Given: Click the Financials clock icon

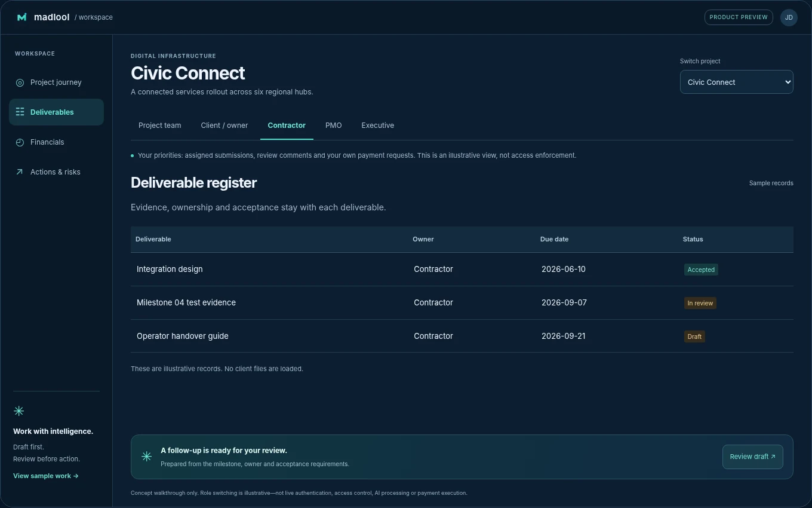Looking at the screenshot, I should point(20,142).
